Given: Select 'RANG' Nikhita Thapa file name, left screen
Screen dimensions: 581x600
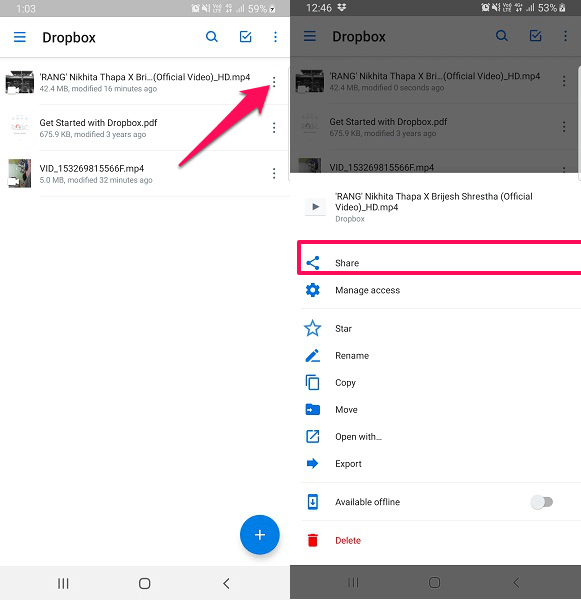Looking at the screenshot, I should [x=145, y=77].
